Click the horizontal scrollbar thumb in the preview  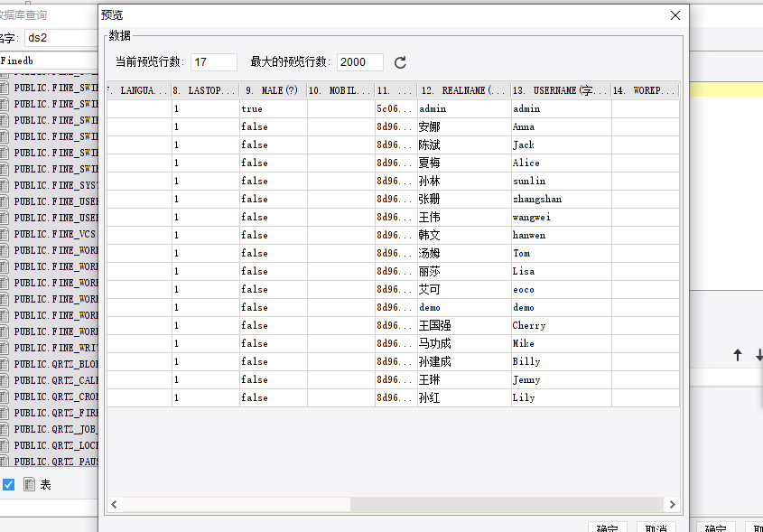click(x=237, y=504)
